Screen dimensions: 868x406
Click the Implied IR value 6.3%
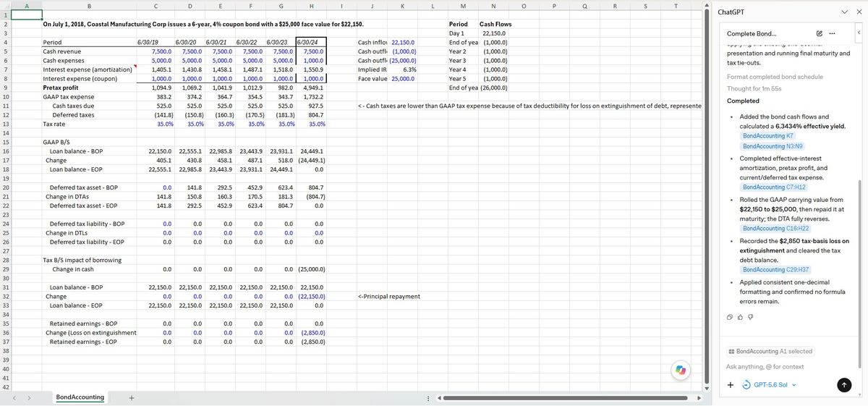[404, 69]
